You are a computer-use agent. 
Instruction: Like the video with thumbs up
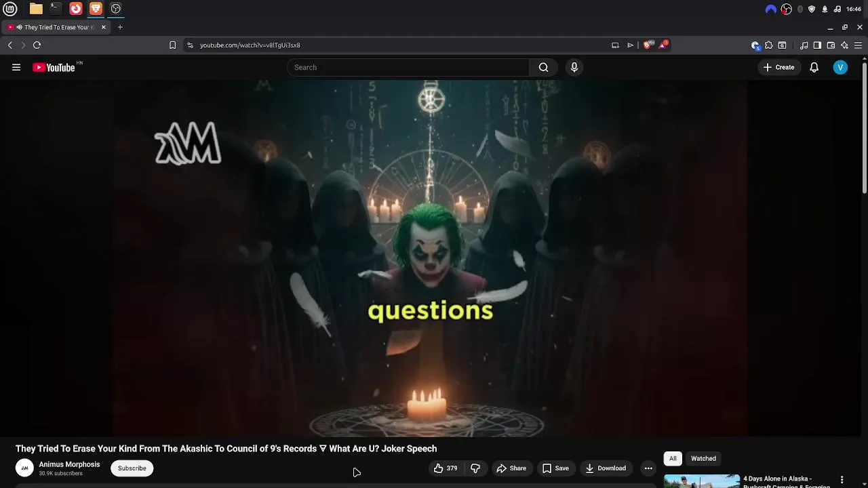446,468
